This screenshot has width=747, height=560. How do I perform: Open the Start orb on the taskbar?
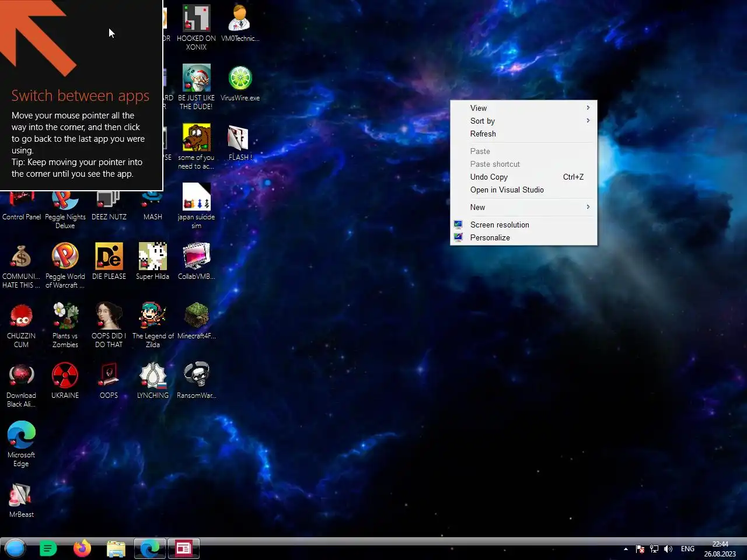coord(15,548)
